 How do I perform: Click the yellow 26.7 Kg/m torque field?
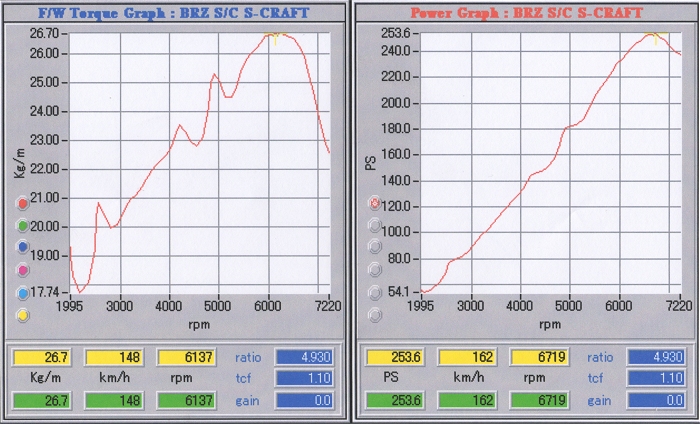41,357
